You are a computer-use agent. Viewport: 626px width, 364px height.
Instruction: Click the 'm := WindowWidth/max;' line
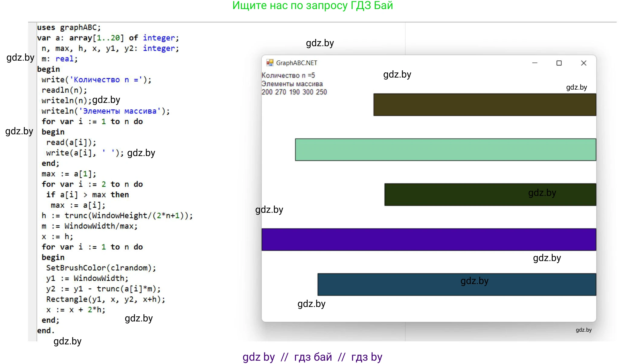[89, 226]
